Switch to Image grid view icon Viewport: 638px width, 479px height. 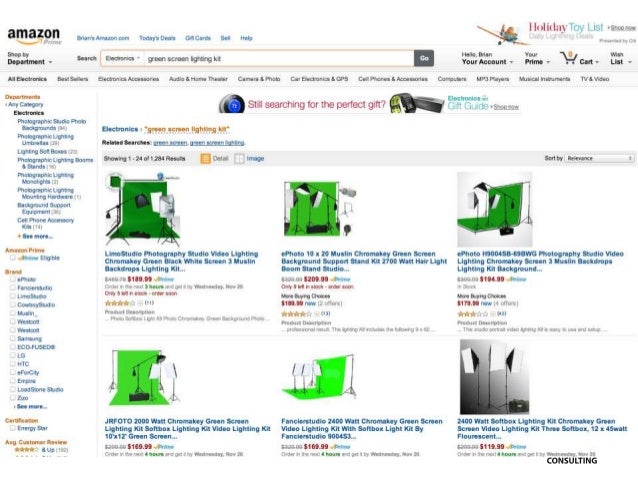(239, 159)
